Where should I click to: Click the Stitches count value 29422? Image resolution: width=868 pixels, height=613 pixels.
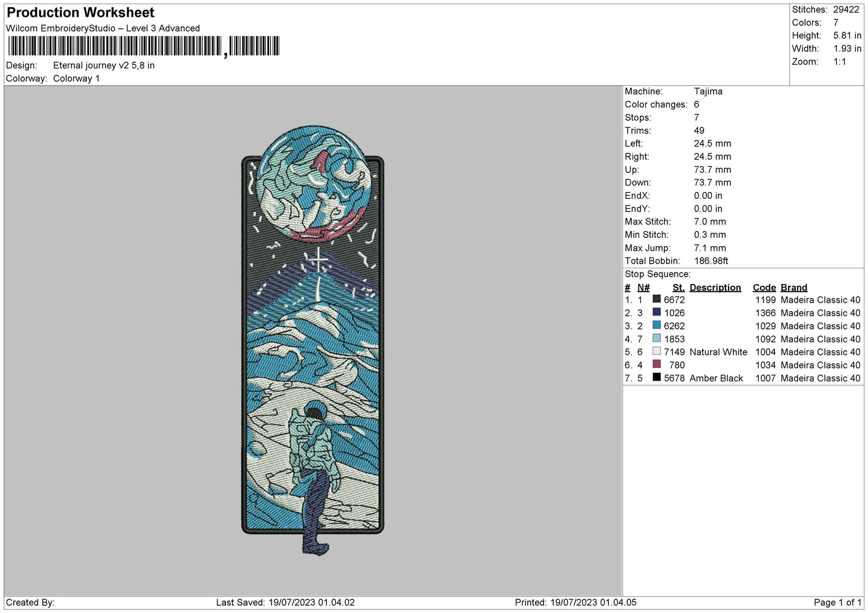(846, 10)
